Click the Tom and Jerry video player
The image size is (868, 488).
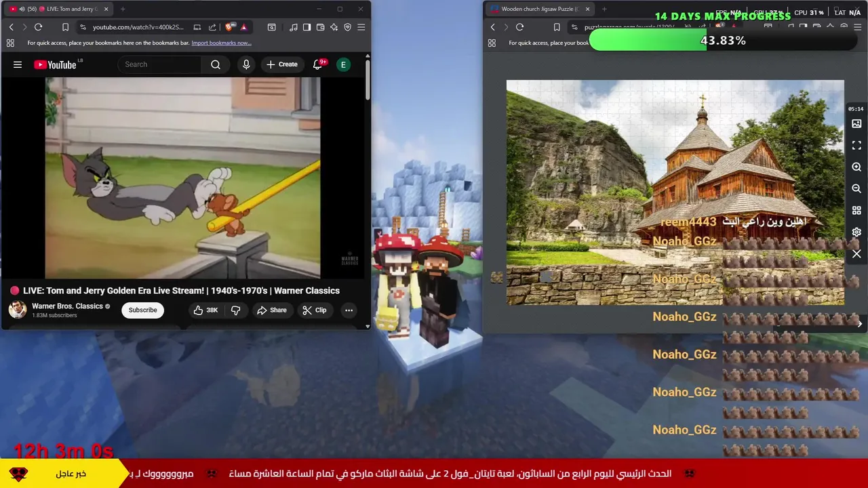[x=182, y=178]
